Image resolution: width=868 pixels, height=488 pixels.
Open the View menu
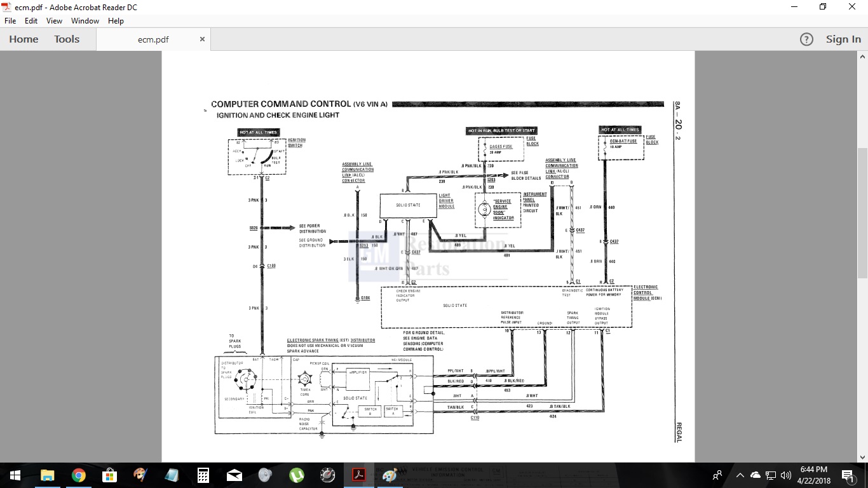(x=54, y=21)
